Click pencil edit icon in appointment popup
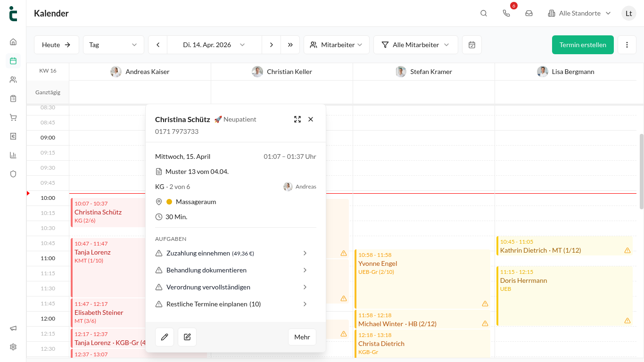 pos(165,337)
